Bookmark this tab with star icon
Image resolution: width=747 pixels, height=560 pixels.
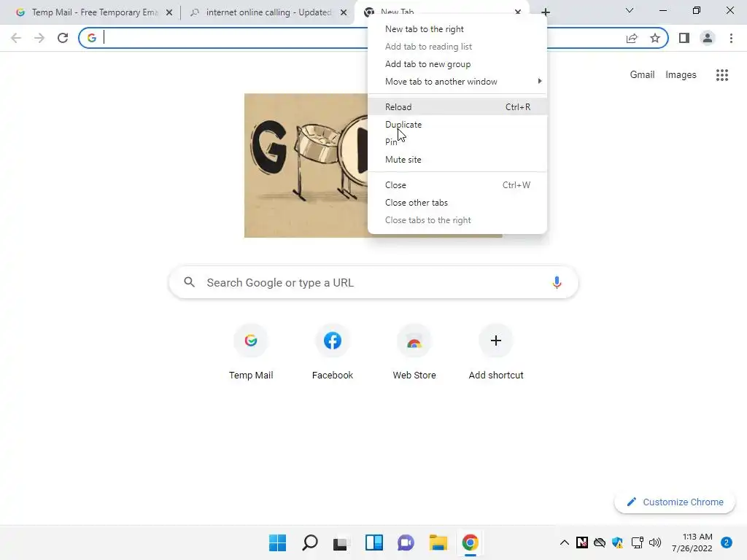(x=655, y=38)
